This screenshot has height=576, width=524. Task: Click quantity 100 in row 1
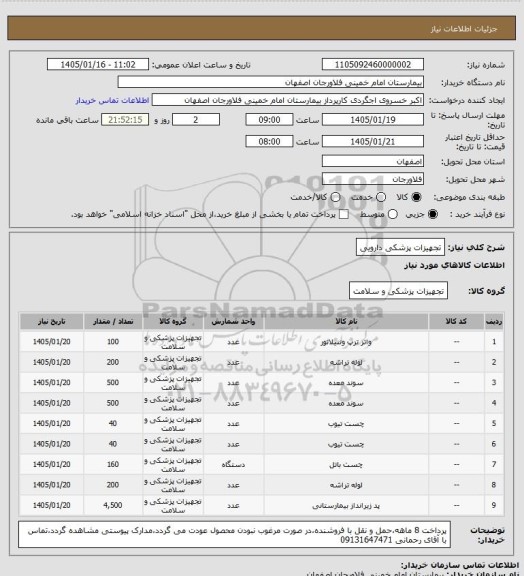[112, 342]
